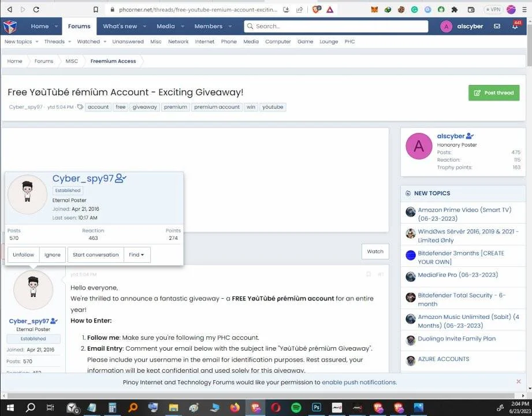This screenshot has width=532, height=416.
Task: Click the giveaway tag
Action: (144, 107)
